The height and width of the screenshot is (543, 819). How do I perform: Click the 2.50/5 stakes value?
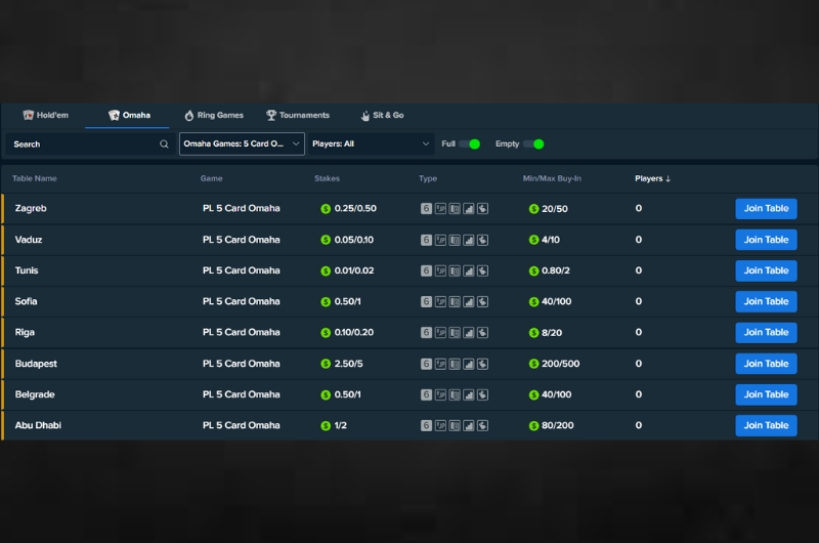[x=348, y=363]
